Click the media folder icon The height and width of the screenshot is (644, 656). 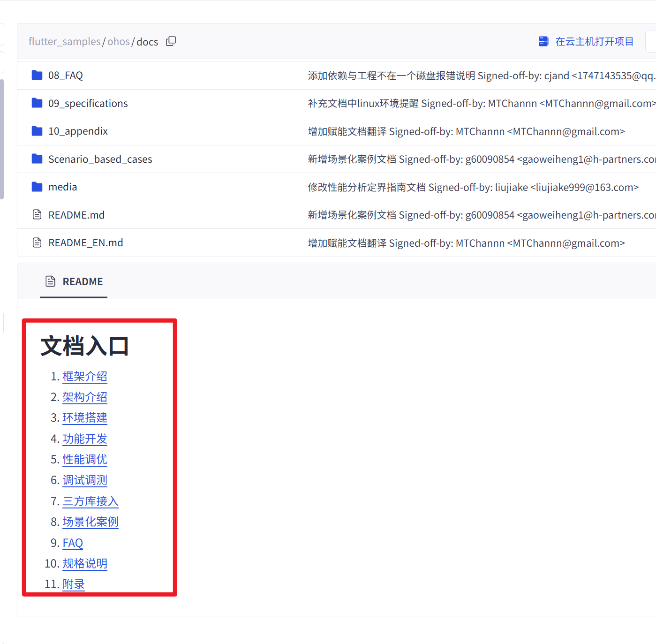tap(37, 187)
